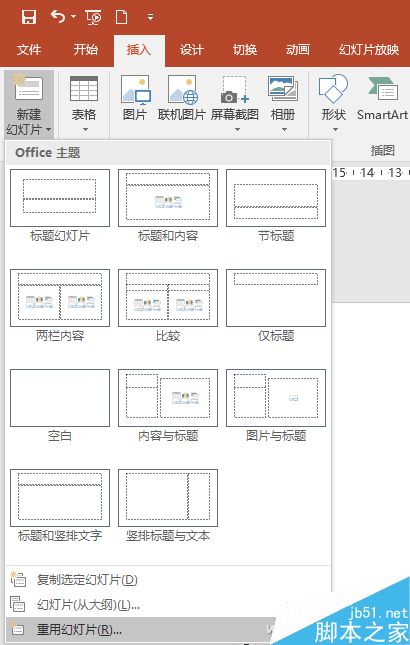Insert the 标题和竖排文字 layout thumbnail
Screen dimensions: 410x645
tap(60, 498)
